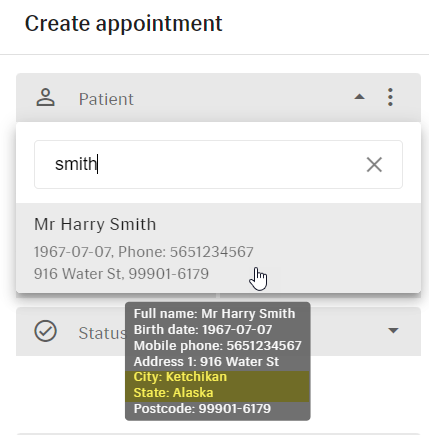Click the Full name: Mr Harry Smith tooltip line
The image size is (429, 435).
coord(214,314)
